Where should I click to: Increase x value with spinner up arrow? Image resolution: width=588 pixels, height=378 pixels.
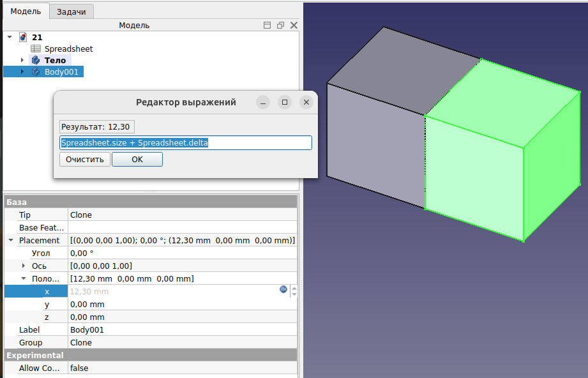(x=294, y=289)
